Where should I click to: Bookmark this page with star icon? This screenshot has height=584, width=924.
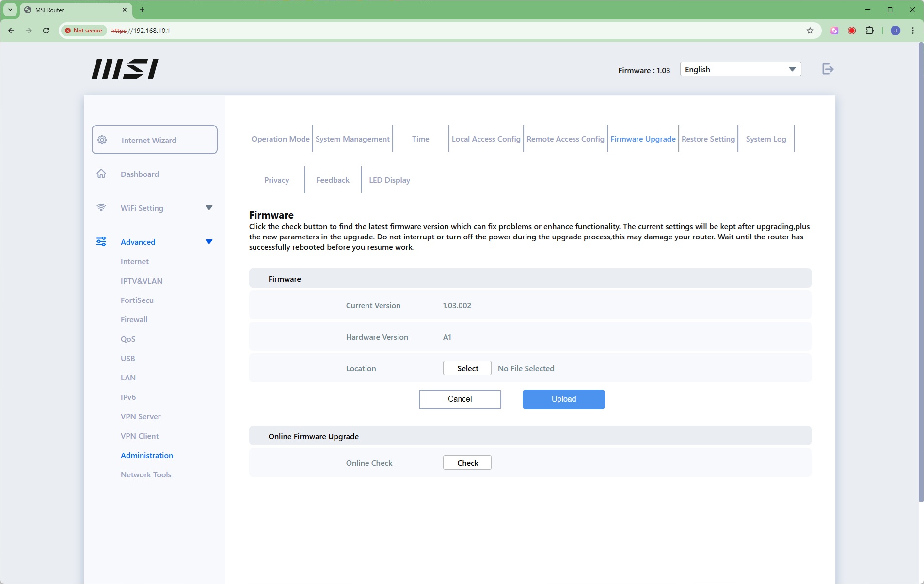(810, 31)
